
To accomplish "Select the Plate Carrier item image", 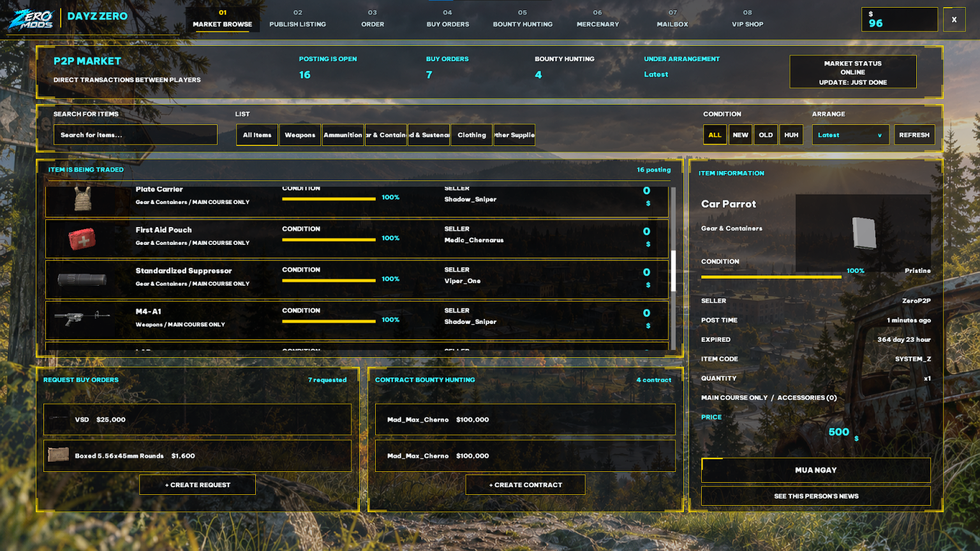I will [x=82, y=198].
